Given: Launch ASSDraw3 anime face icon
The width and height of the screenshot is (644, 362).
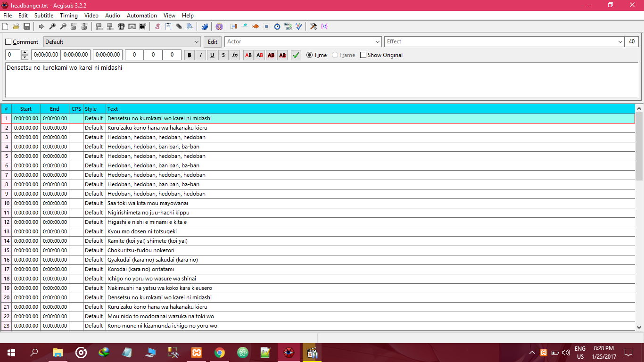Looking at the screenshot, I should pos(219,26).
